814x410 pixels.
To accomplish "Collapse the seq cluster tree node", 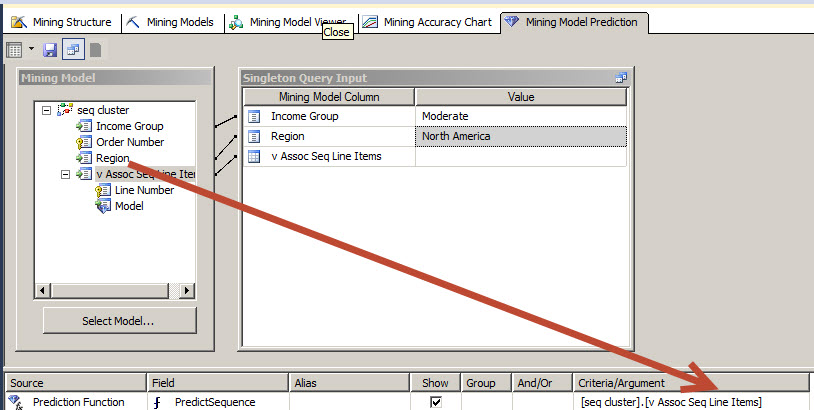I will pos(47,110).
